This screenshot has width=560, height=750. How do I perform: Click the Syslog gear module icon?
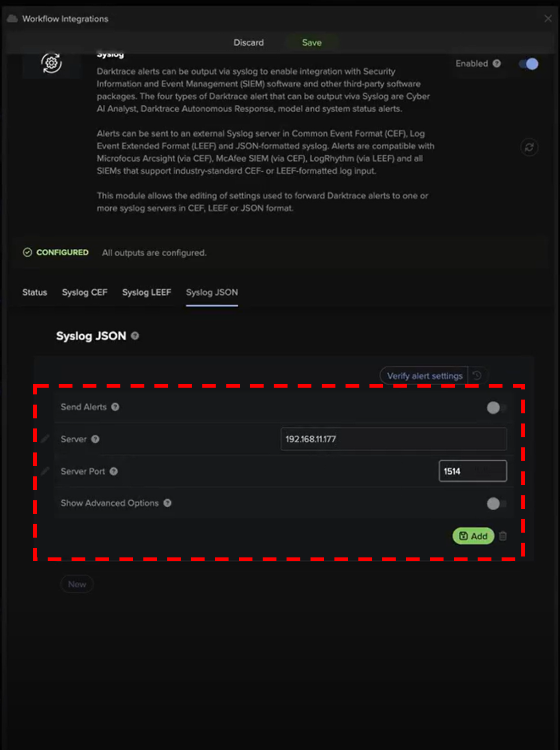click(x=51, y=64)
